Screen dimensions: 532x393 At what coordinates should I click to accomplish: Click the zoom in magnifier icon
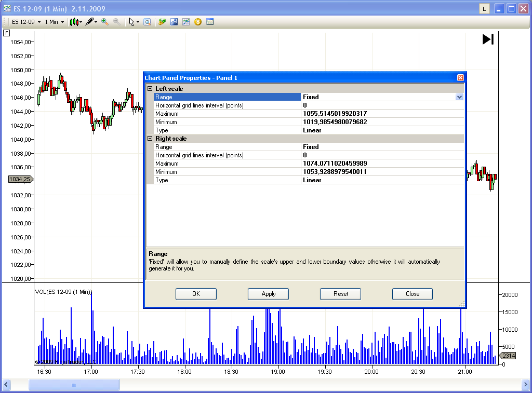click(105, 22)
